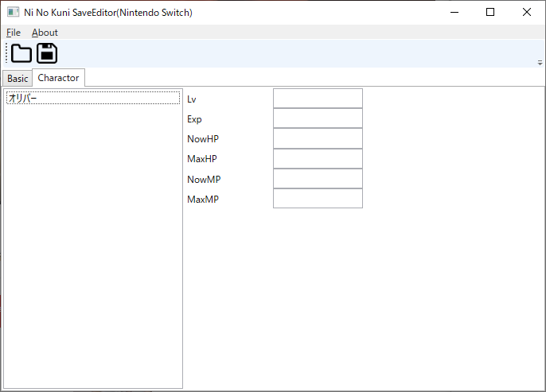Open a save file with the folder icon
The height and width of the screenshot is (392, 546).
tap(21, 53)
